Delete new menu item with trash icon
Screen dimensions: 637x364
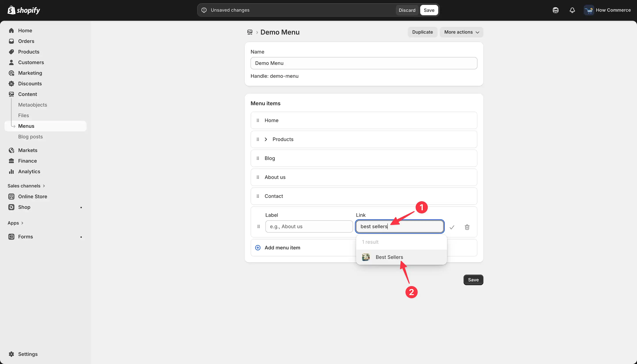coord(467,227)
